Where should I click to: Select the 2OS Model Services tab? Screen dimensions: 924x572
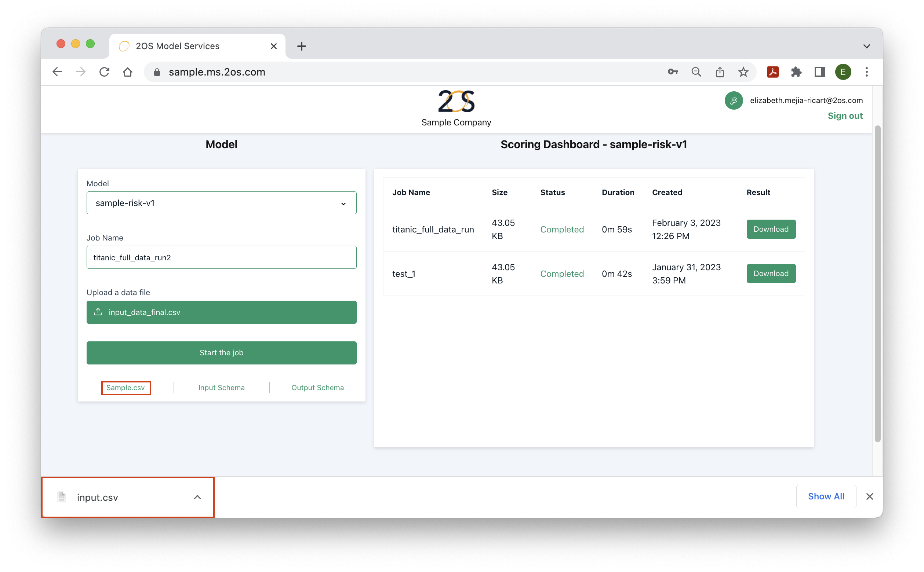[x=178, y=46]
